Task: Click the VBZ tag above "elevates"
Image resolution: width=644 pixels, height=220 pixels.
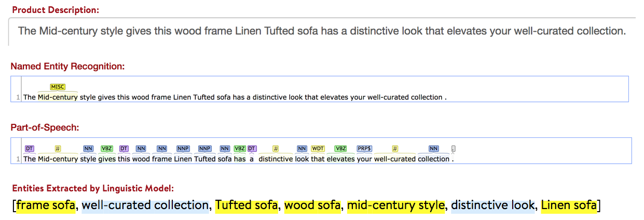Action: 340,149
